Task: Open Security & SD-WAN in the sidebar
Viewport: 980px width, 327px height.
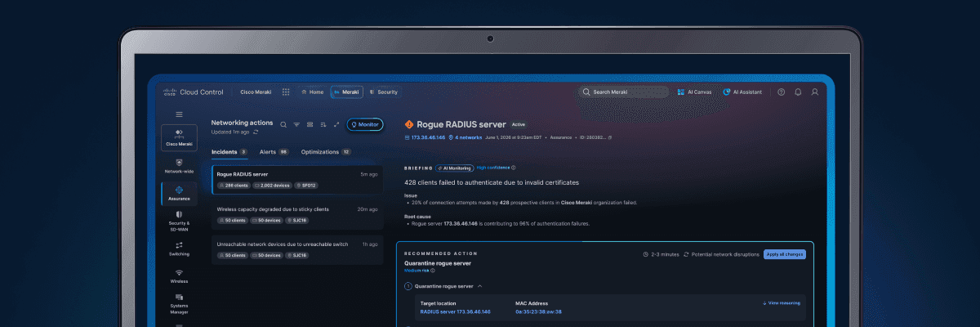Action: pyautogui.click(x=179, y=221)
